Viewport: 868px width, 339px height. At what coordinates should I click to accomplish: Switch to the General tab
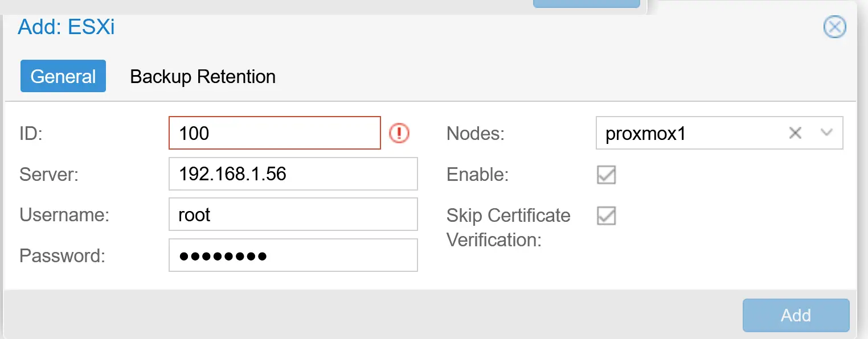[x=63, y=76]
